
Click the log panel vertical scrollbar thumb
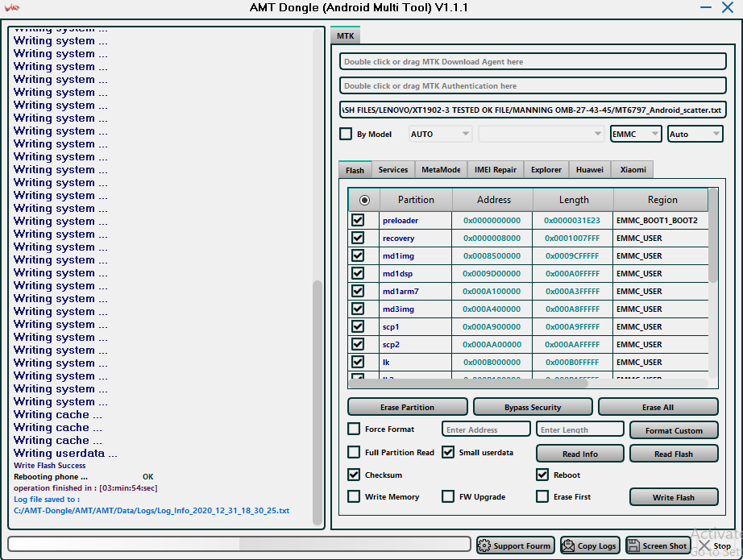click(x=318, y=403)
